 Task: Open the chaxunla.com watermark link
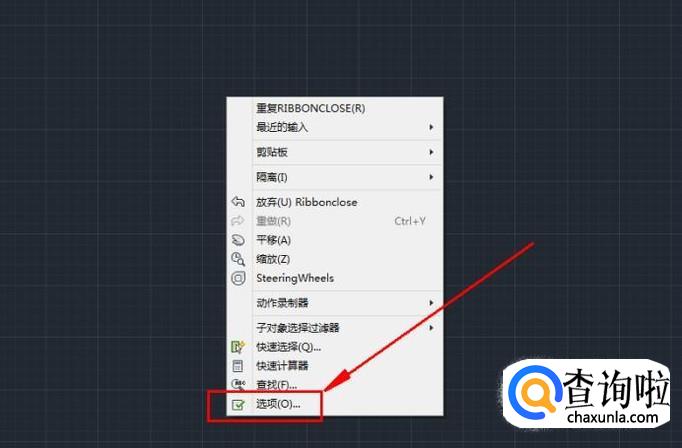[612, 418]
